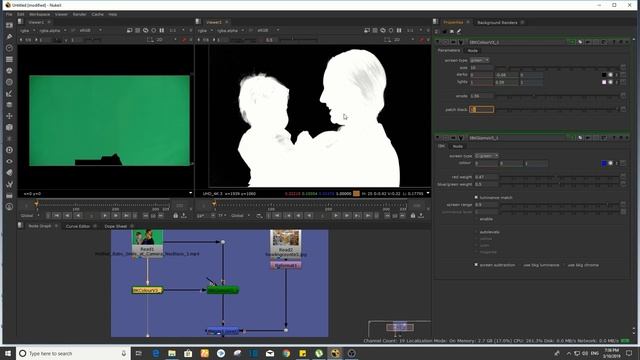Collapse the IBKGizmoV3 properties panel
This screenshot has height=360, width=640.
coord(438,138)
